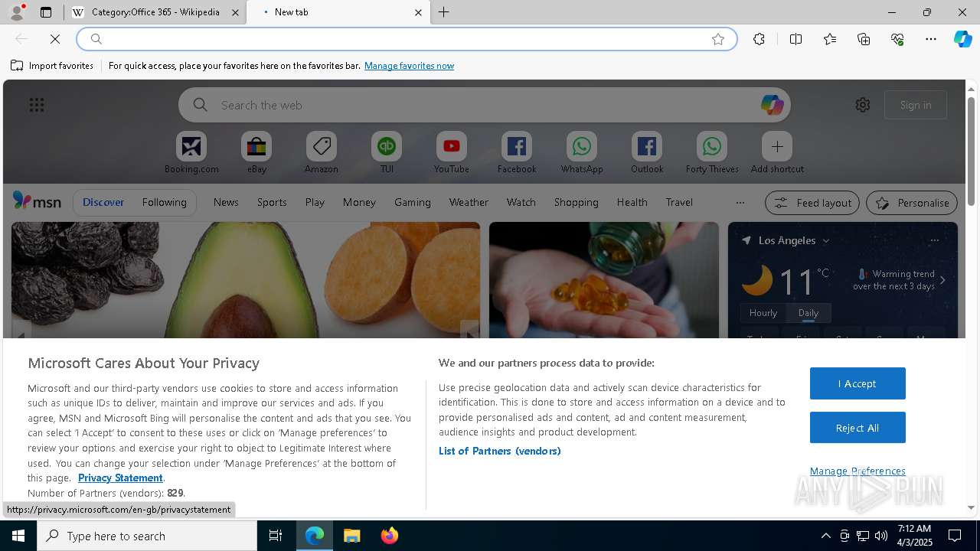980x551 pixels.
Task: Open Travel in MSN menu
Action: pyautogui.click(x=679, y=202)
